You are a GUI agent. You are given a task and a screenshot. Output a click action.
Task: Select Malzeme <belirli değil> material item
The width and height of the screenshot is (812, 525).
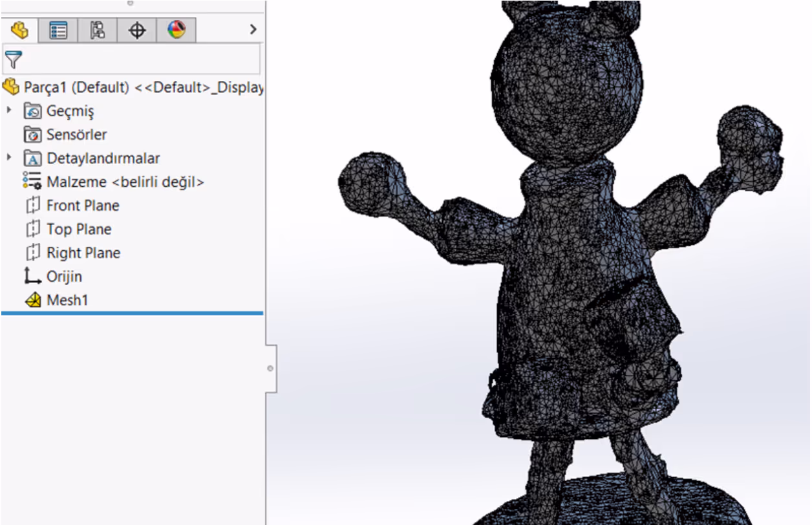coord(125,182)
